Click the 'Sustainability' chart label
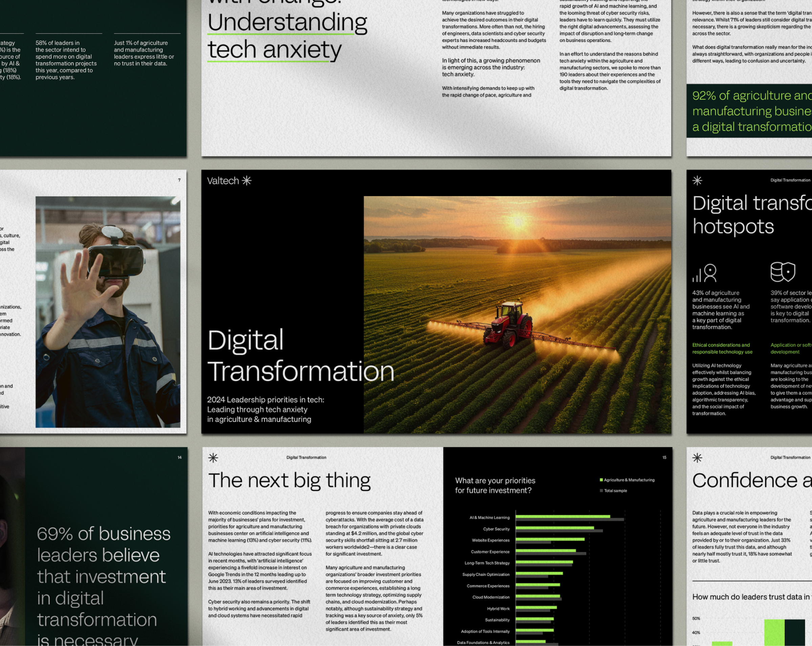This screenshot has height=646, width=812. 497,620
